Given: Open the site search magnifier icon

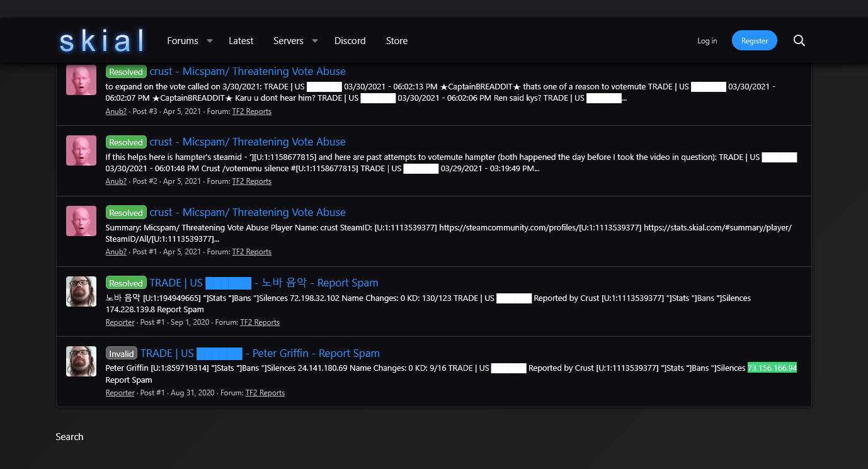Looking at the screenshot, I should click(x=799, y=40).
